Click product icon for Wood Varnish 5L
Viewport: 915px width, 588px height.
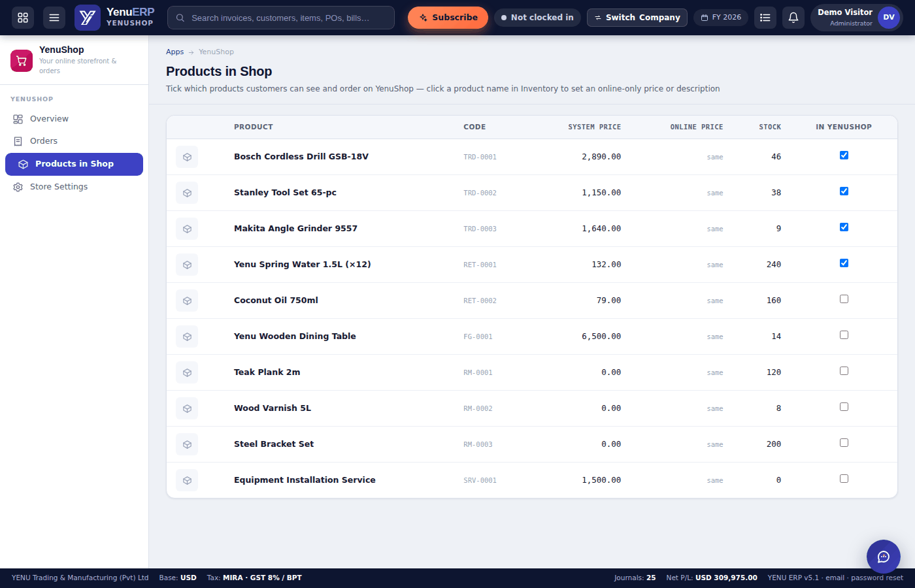(x=187, y=408)
